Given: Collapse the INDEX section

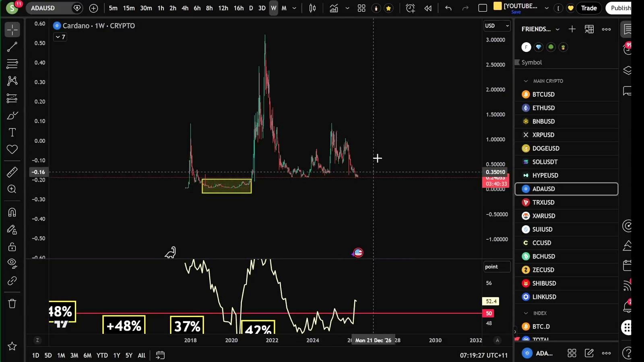Looking at the screenshot, I should [526, 313].
